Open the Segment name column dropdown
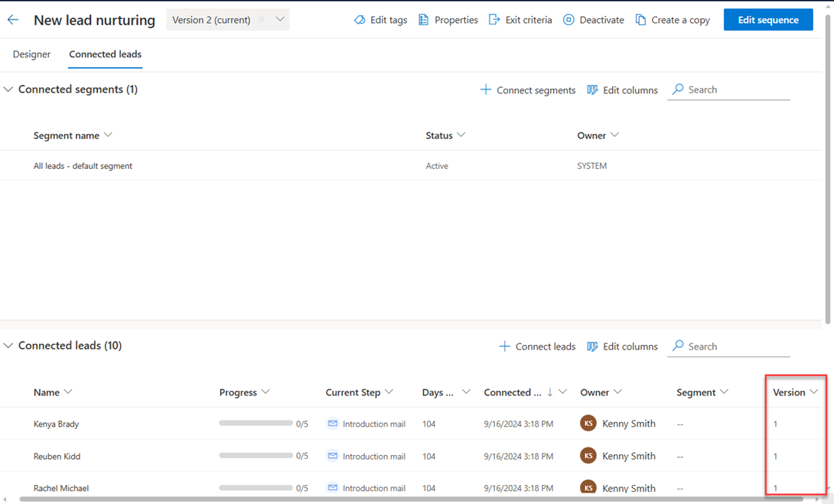This screenshot has height=504, width=834. coord(108,135)
